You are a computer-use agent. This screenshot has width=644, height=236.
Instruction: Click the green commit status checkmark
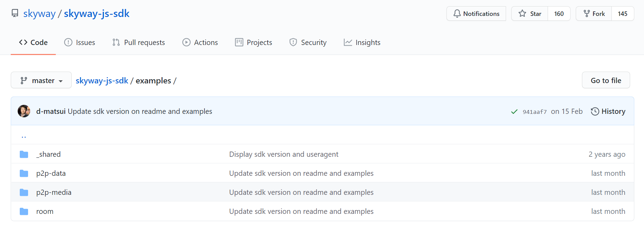(x=514, y=111)
